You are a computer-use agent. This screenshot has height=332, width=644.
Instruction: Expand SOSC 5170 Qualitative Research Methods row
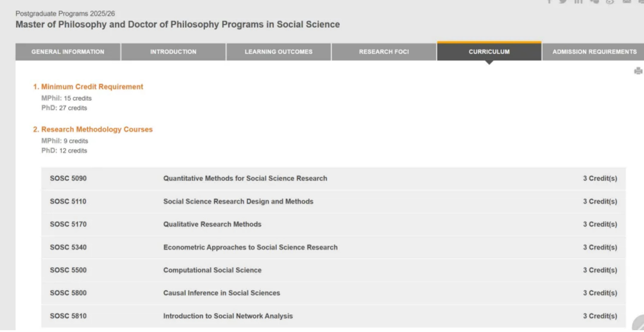point(212,224)
